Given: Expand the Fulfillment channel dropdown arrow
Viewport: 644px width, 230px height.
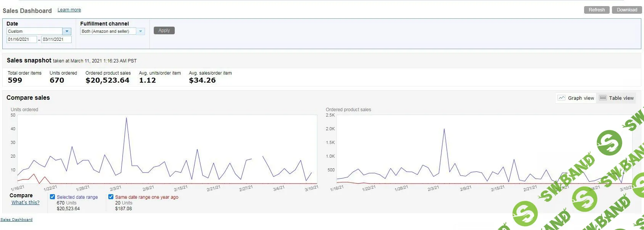Looking at the screenshot, I should pos(140,31).
